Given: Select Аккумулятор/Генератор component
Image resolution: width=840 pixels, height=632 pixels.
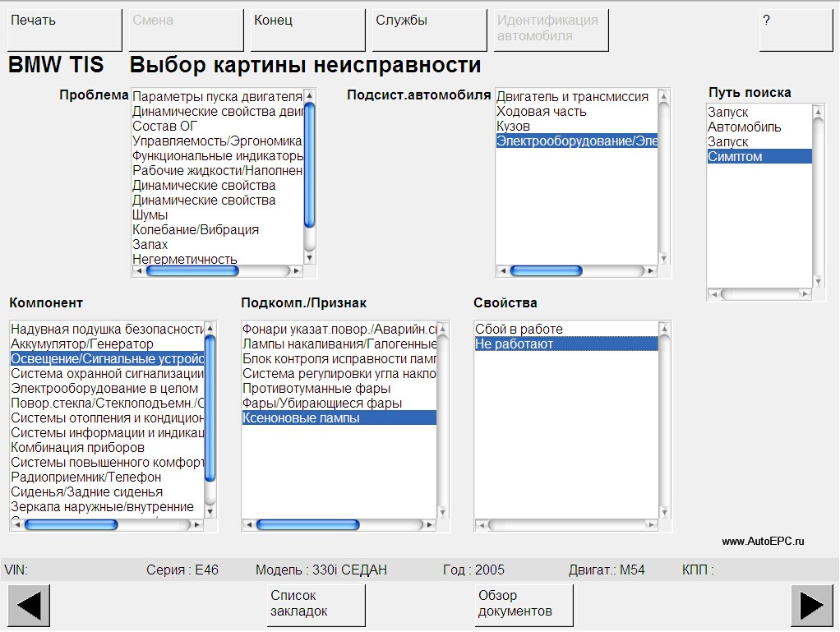Looking at the screenshot, I should [x=107, y=344].
